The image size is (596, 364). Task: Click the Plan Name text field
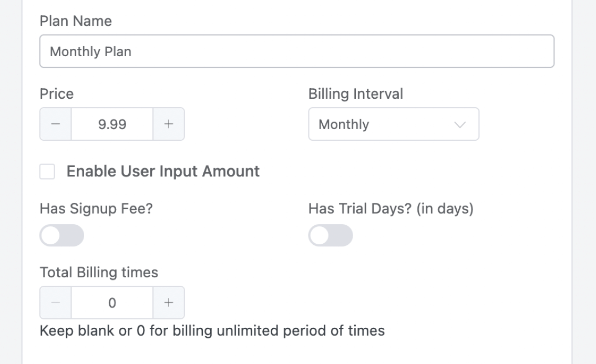tap(296, 51)
